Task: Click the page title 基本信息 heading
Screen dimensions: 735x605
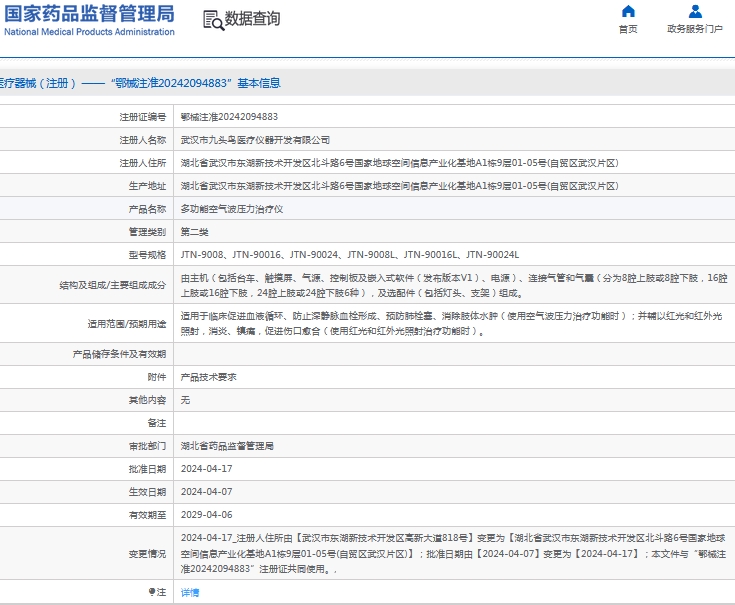Action: (259, 83)
